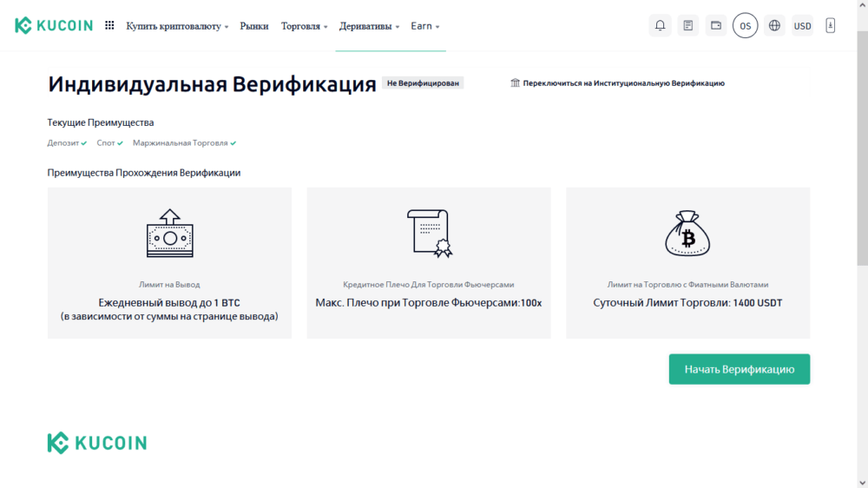Screen dimensions: 868x488
Task: Click the download app phone icon
Action: pyautogui.click(x=830, y=26)
